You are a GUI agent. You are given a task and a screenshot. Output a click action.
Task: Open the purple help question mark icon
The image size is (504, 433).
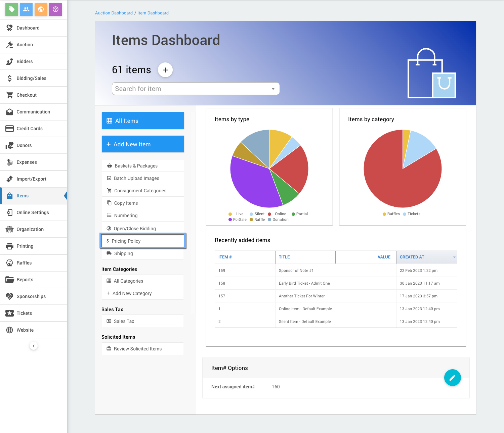coord(55,9)
